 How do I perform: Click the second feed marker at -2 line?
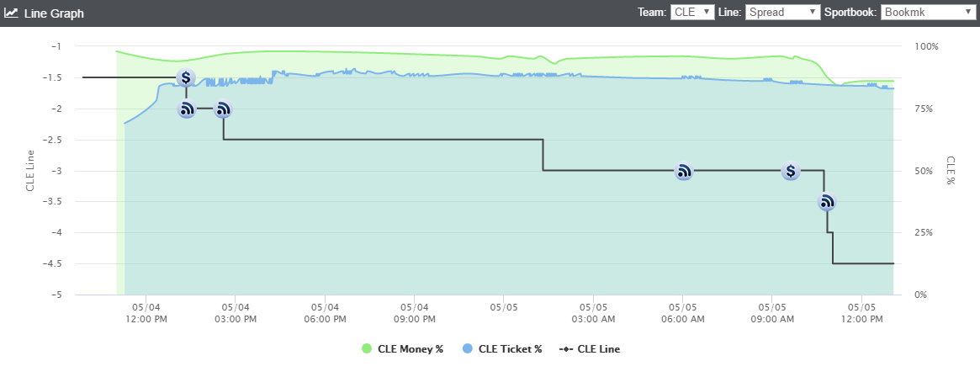pyautogui.click(x=223, y=109)
